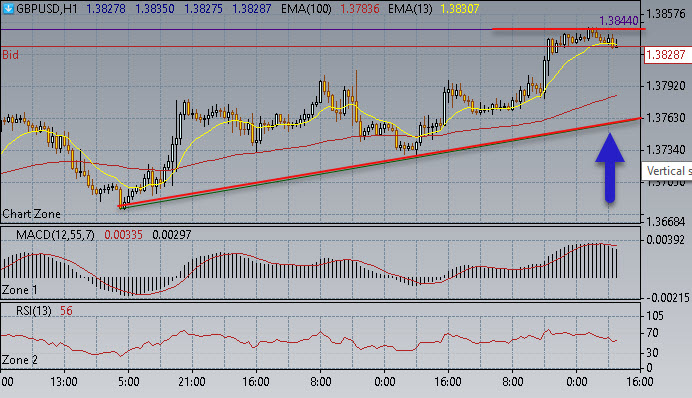Select the rising red trendline

pyautogui.click(x=380, y=162)
